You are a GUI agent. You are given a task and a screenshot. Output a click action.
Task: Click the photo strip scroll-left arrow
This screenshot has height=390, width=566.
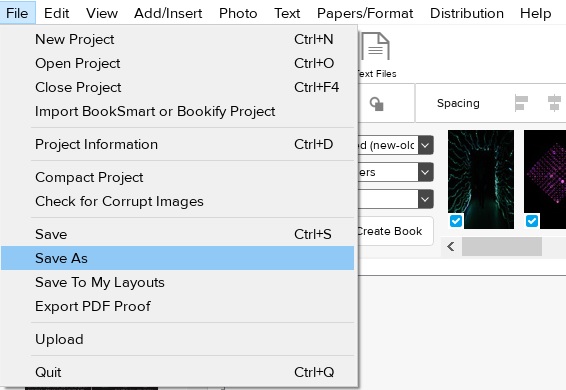click(x=450, y=247)
